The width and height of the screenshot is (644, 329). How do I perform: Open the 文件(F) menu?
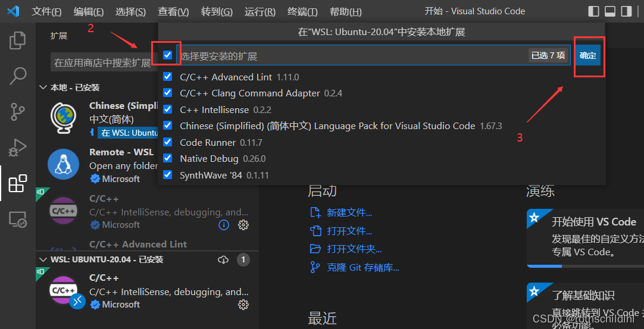[46, 11]
